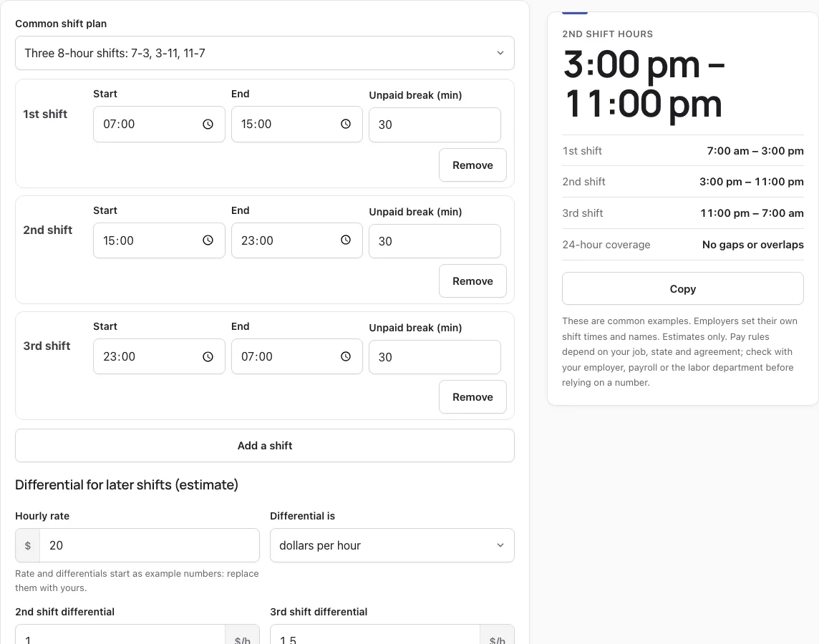This screenshot has height=644, width=819.
Task: Click the 'No gaps or overlaps' coverage text
Action: pos(753,245)
